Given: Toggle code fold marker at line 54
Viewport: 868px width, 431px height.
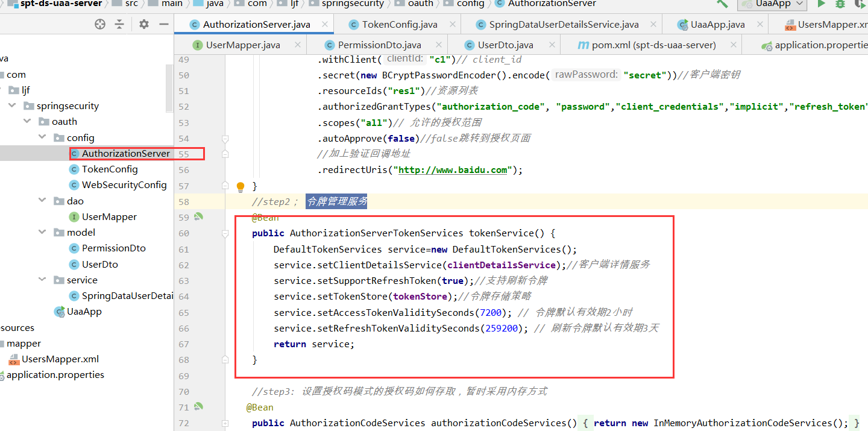Looking at the screenshot, I should click(x=225, y=138).
